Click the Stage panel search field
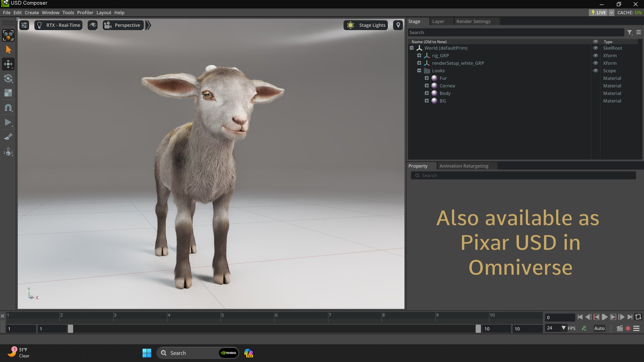 [x=516, y=33]
